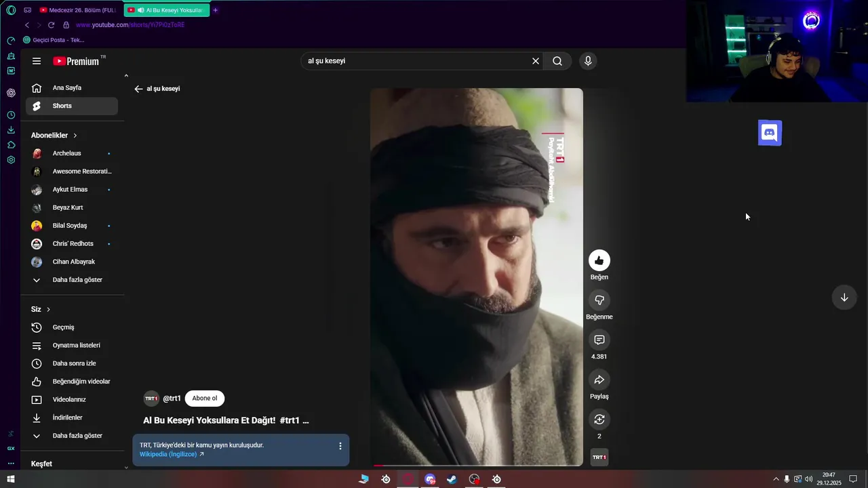Open settings gear icon in Opera sidebar
This screenshot has height=488, width=868.
click(11, 160)
